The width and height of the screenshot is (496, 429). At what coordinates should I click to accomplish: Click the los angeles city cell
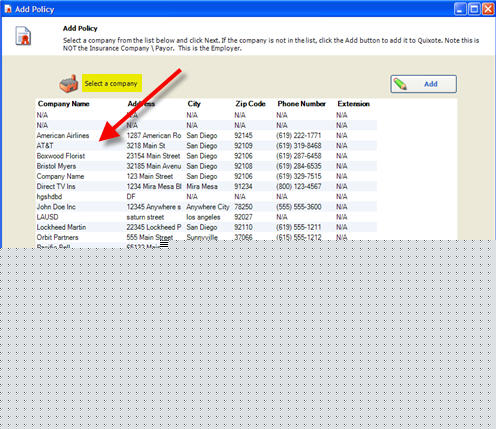(x=203, y=217)
